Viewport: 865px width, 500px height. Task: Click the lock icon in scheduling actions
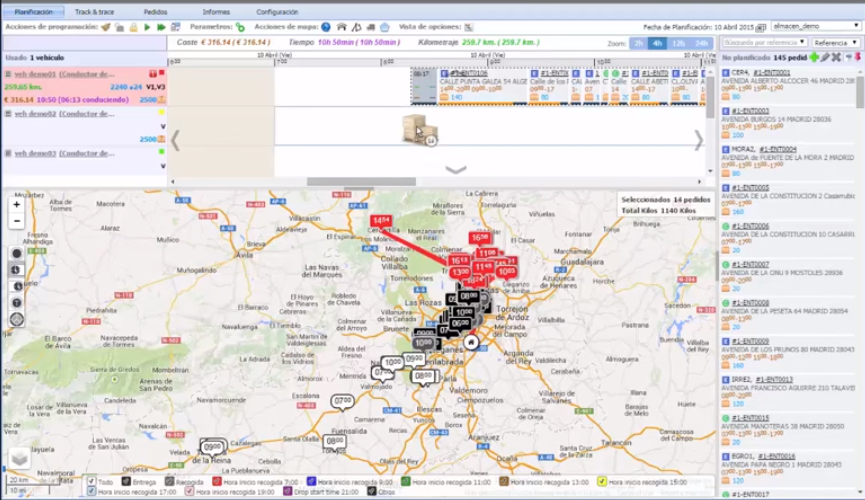pos(133,27)
